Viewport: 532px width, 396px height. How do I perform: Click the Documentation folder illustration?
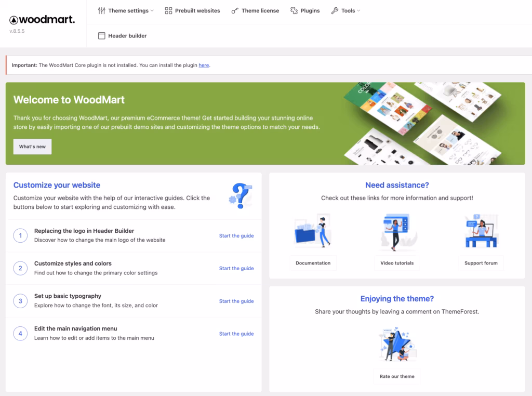pyautogui.click(x=312, y=230)
